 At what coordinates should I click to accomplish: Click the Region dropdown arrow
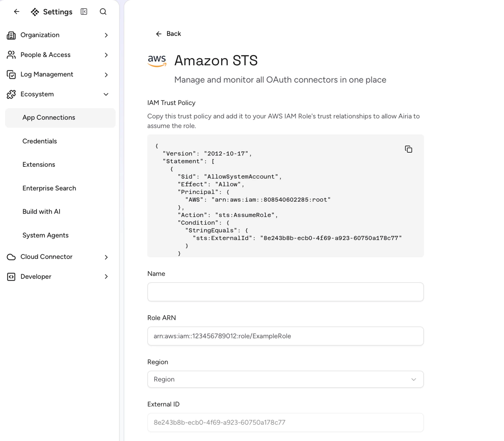tap(413, 379)
